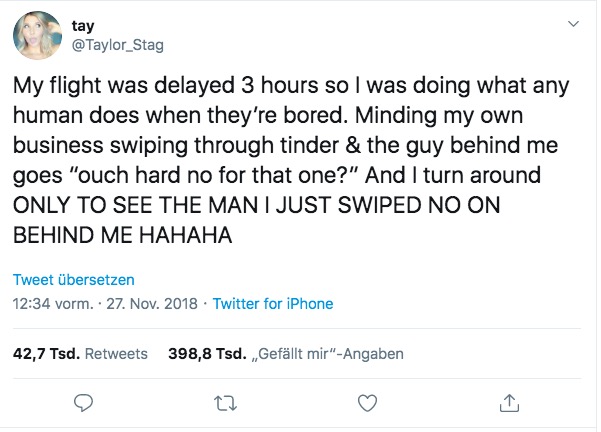Screen dimensions: 601x432
Task: Retweet this tweet using the arrows icon
Action: [225, 404]
